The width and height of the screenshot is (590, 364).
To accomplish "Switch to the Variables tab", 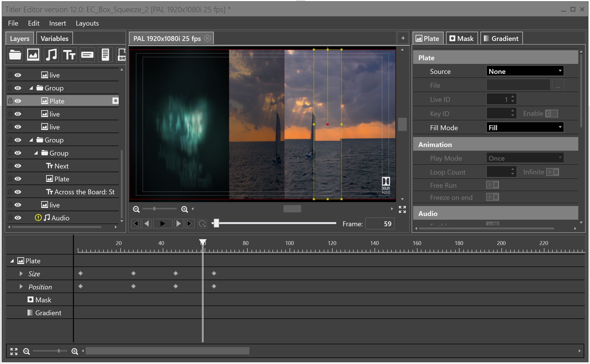I will click(x=54, y=38).
